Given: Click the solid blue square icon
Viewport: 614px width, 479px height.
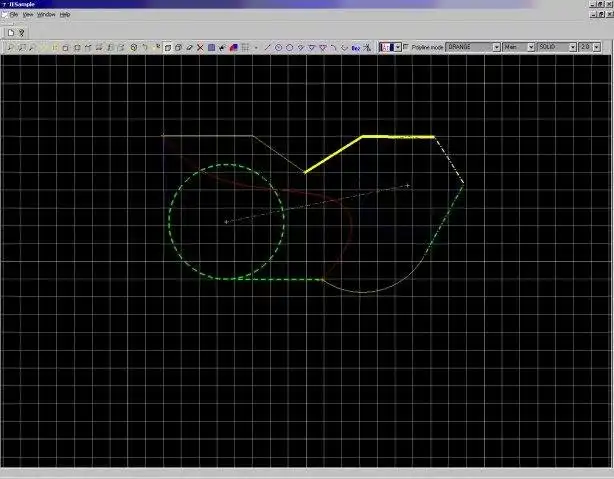Looking at the screenshot, I should [211, 47].
